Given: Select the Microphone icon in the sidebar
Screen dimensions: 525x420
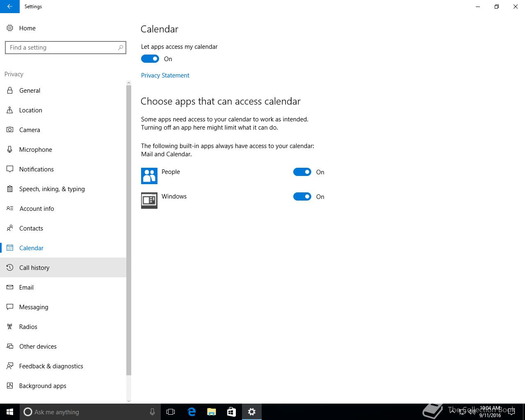Looking at the screenshot, I should 10,149.
